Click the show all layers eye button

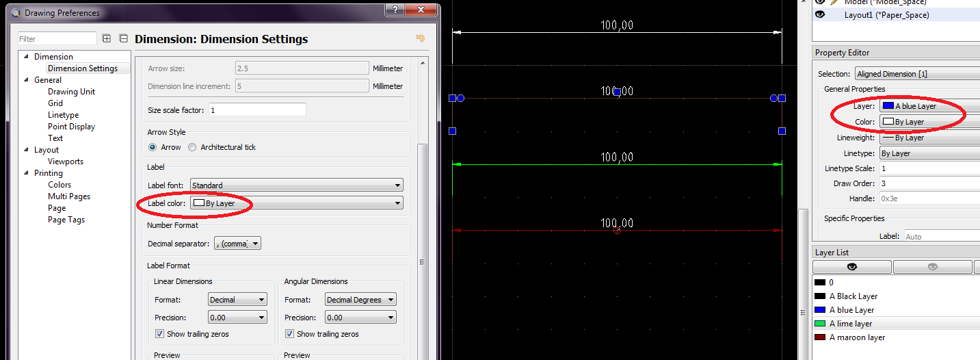pos(851,267)
